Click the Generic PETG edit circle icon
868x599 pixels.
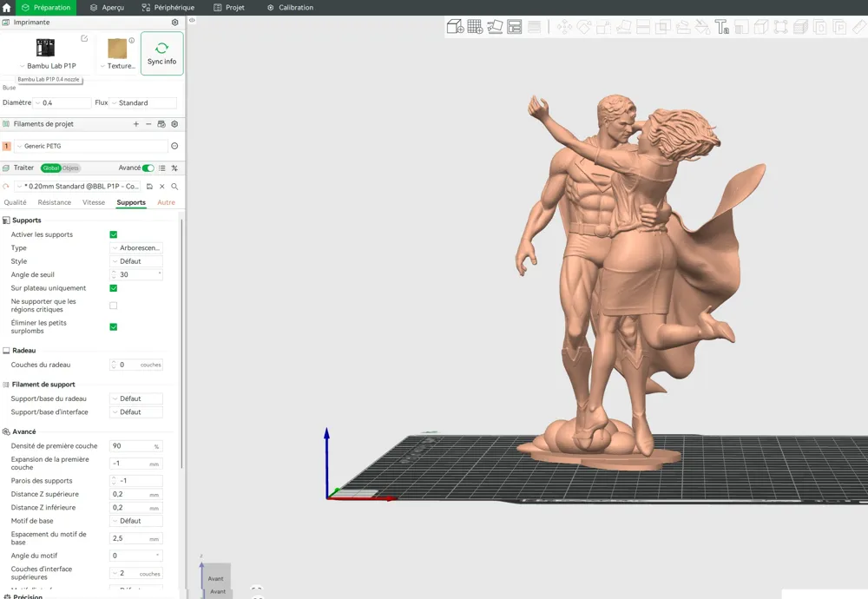(x=174, y=146)
